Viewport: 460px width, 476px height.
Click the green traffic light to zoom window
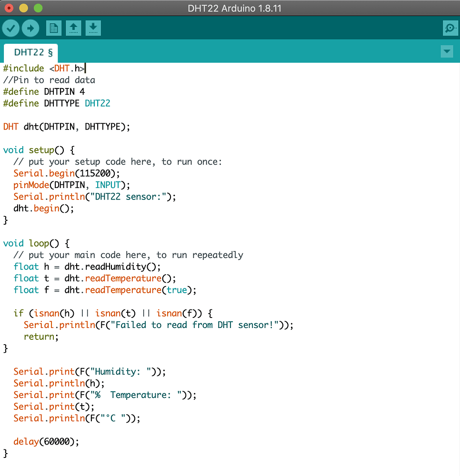click(x=38, y=8)
